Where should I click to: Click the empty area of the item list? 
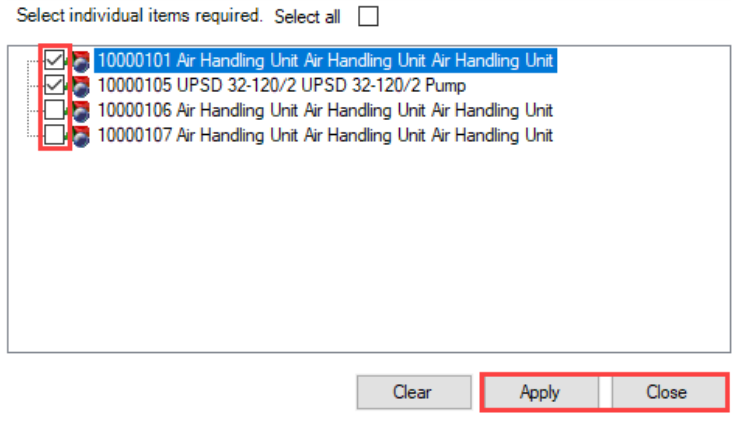pos(370,250)
